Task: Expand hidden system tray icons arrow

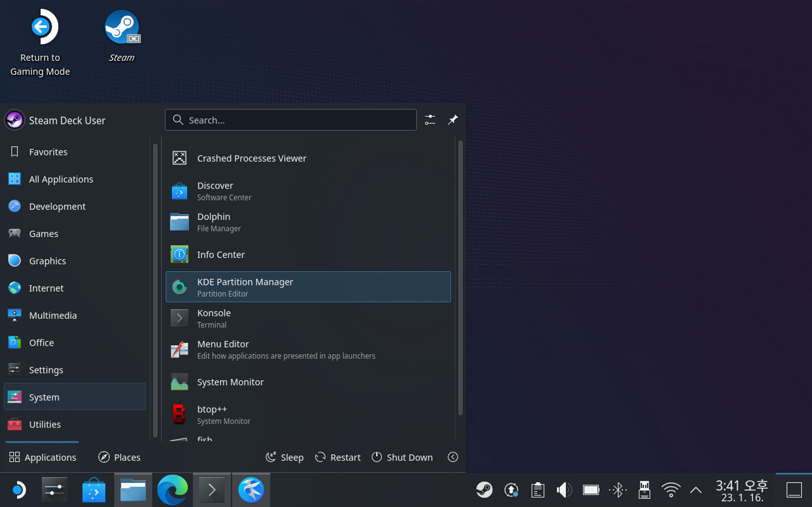Action: [696, 490]
